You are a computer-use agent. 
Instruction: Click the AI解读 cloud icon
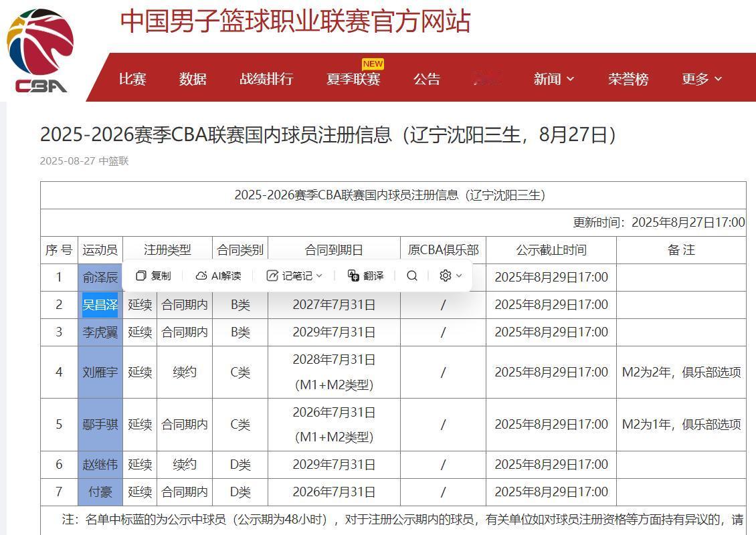(201, 276)
